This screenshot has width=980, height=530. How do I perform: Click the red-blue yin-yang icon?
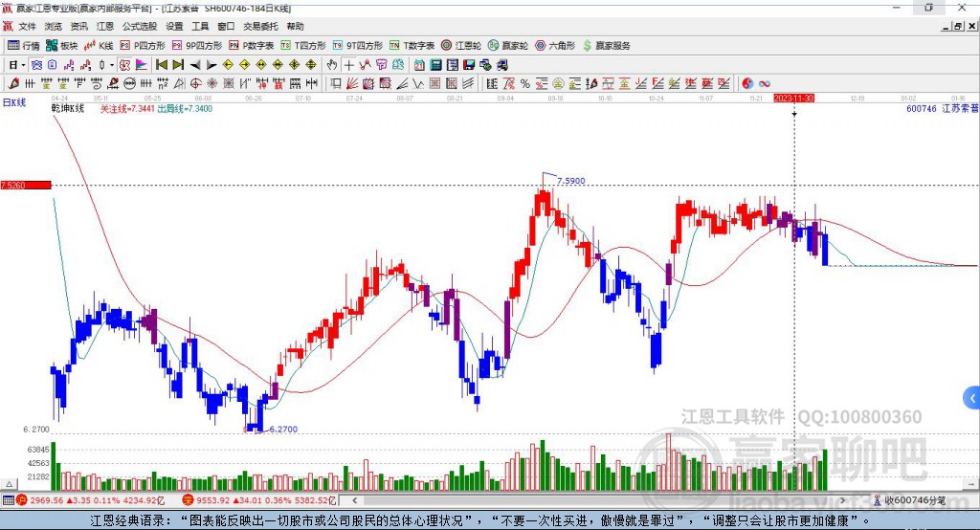pos(747,83)
